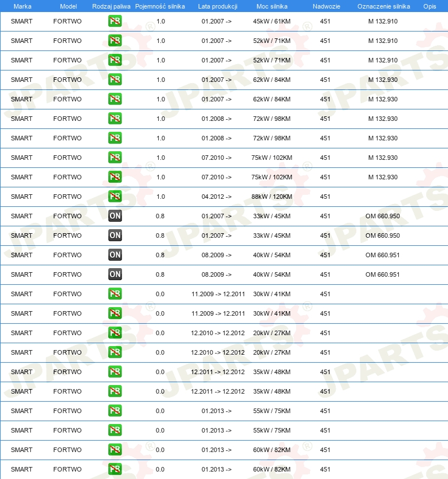Screen dimensions: 448x479
Task: Click M 132.910 in the 45kW / 61KM row
Action: pyautogui.click(x=383, y=21)
